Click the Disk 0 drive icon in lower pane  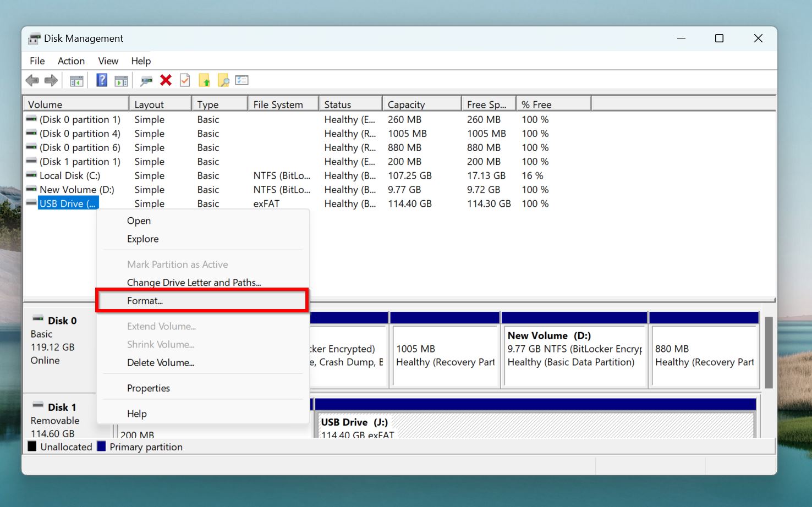point(38,318)
